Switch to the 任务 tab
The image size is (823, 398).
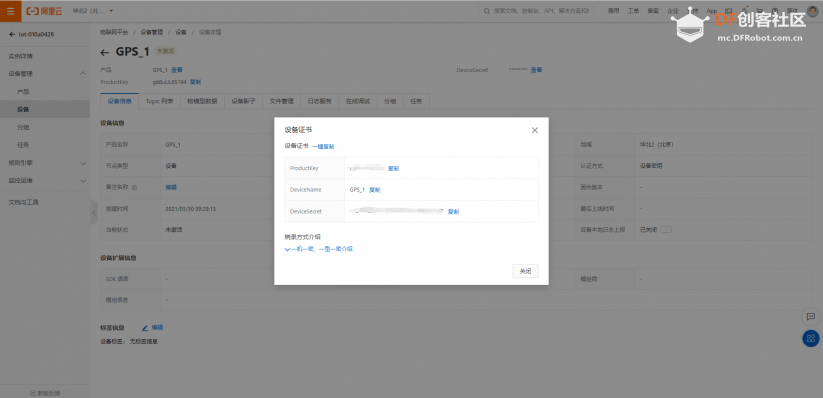tap(417, 101)
